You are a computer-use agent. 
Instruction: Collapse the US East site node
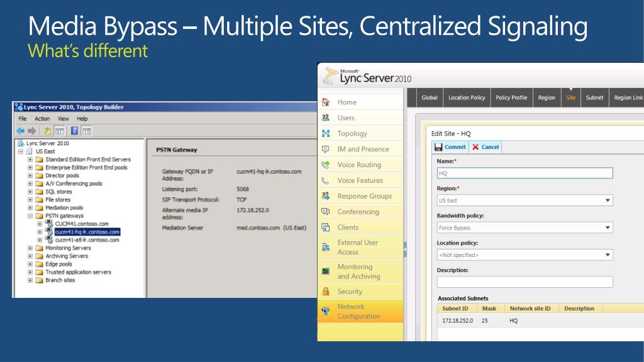[20, 151]
